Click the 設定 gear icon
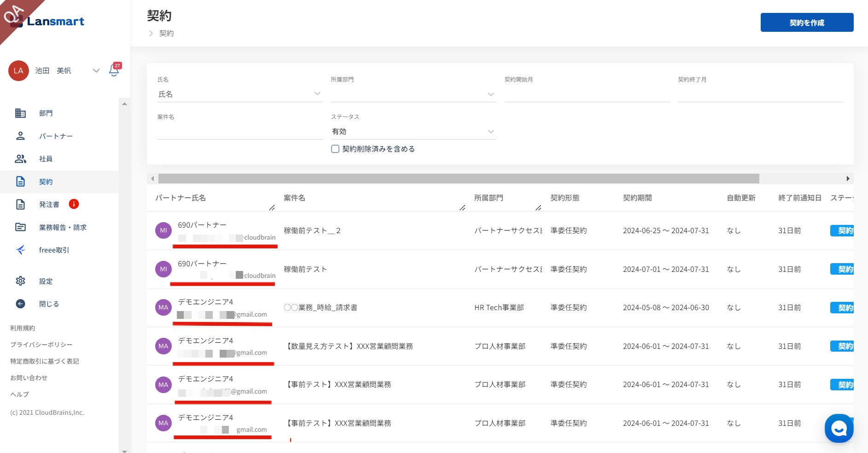 20,281
